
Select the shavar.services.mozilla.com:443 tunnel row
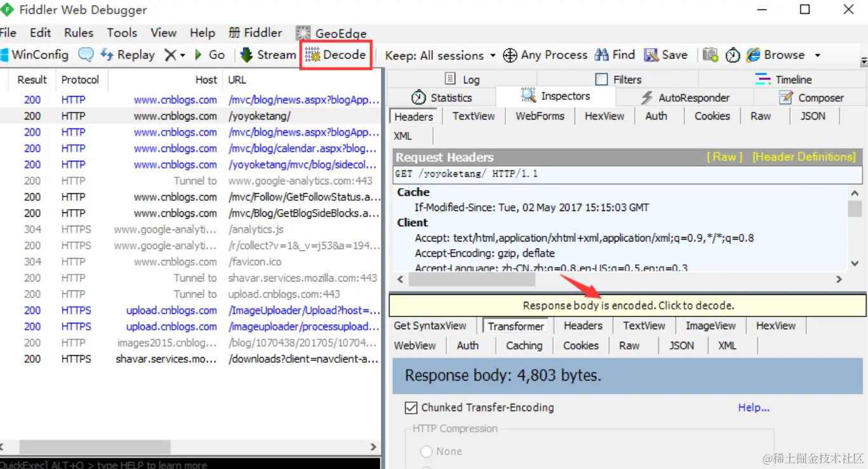click(190, 278)
